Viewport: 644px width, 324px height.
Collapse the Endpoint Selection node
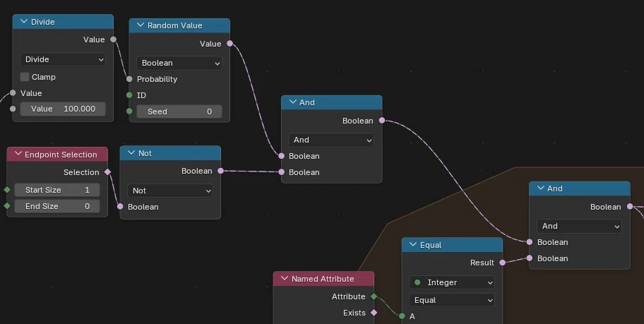(18, 154)
